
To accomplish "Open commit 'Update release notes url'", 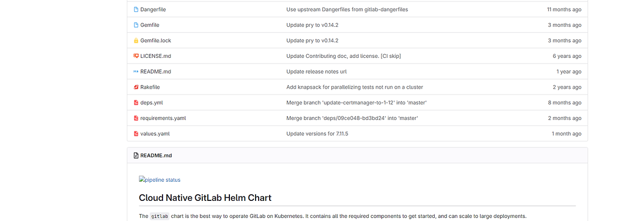I will [x=316, y=71].
